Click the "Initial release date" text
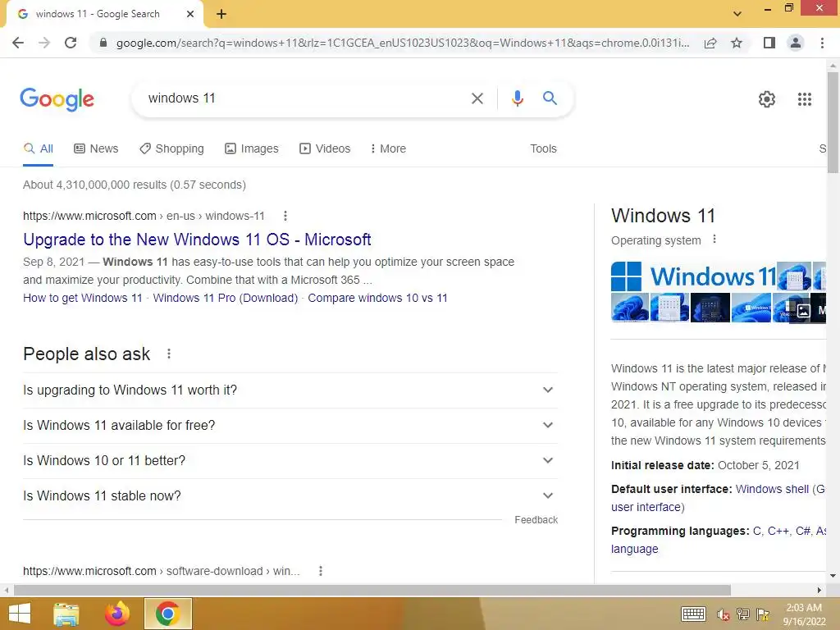 663,466
